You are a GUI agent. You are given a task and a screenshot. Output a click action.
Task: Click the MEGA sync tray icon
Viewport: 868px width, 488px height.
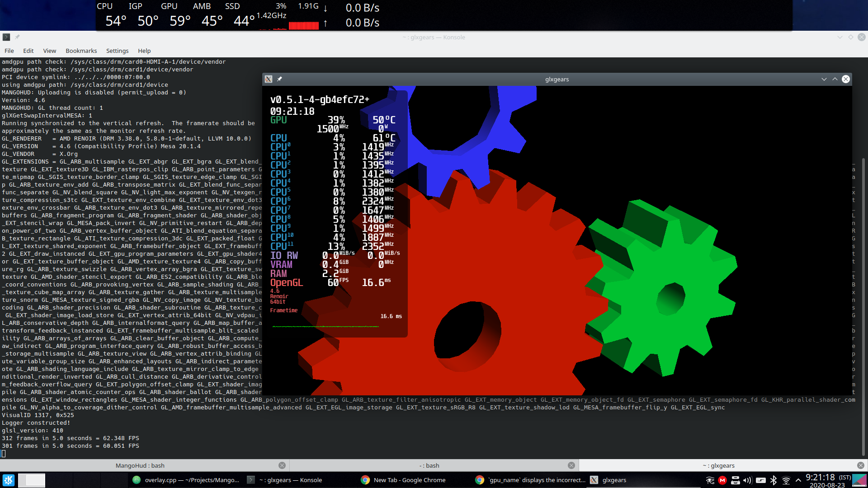[x=722, y=480]
